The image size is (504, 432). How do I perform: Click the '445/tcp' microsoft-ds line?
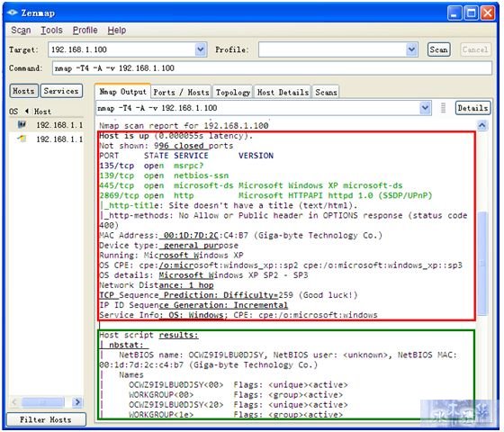click(251, 185)
